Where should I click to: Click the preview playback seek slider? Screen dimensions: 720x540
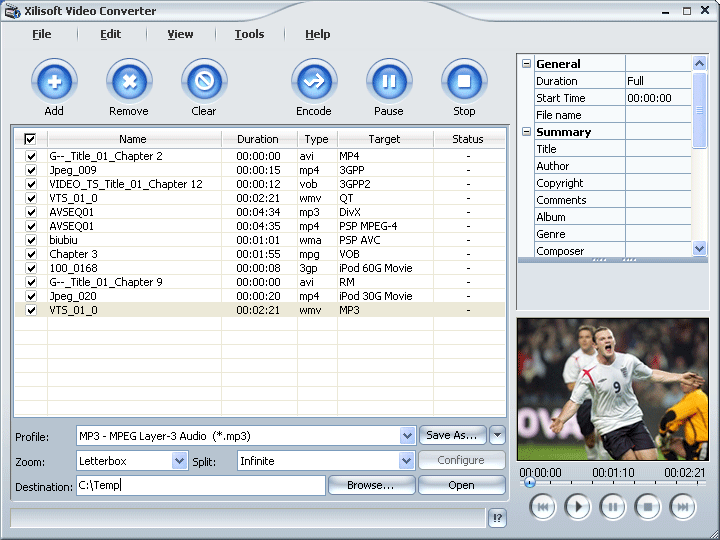[x=612, y=484]
